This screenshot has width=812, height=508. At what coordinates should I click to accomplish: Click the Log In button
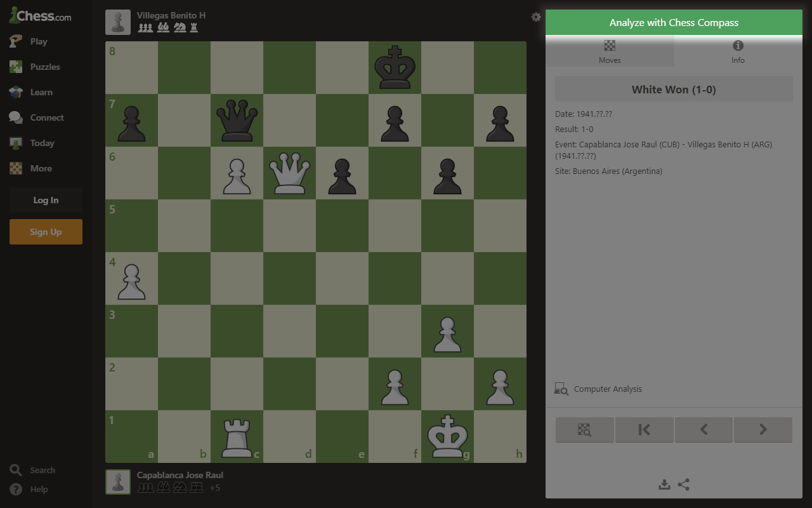pyautogui.click(x=46, y=200)
